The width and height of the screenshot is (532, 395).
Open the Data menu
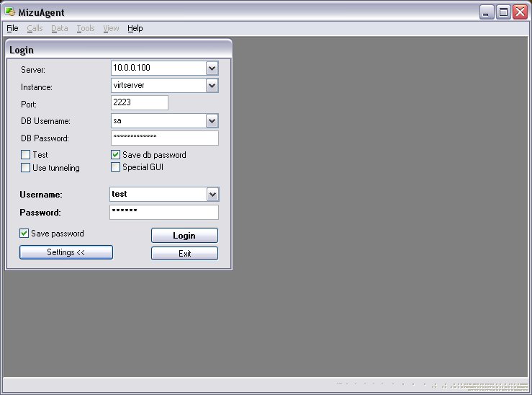(x=59, y=28)
